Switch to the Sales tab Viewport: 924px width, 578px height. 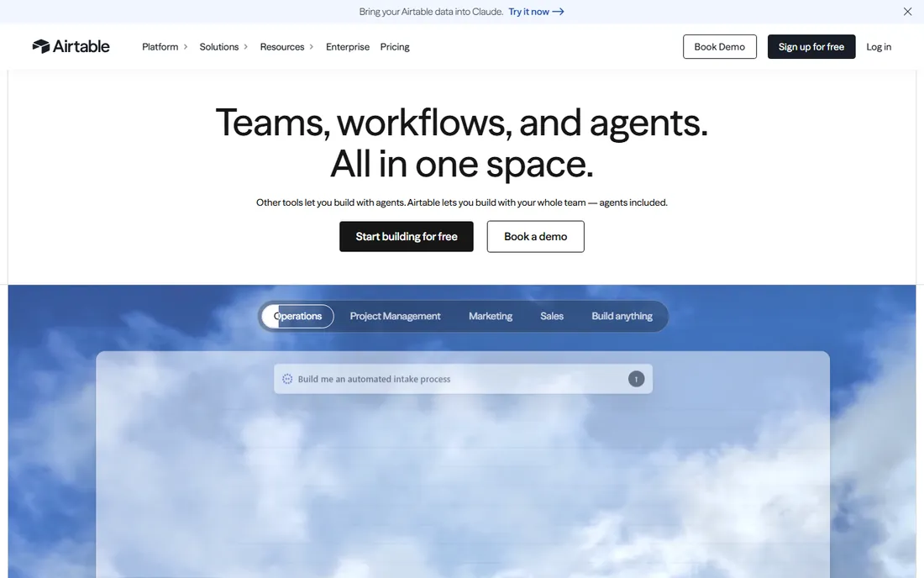click(x=552, y=317)
